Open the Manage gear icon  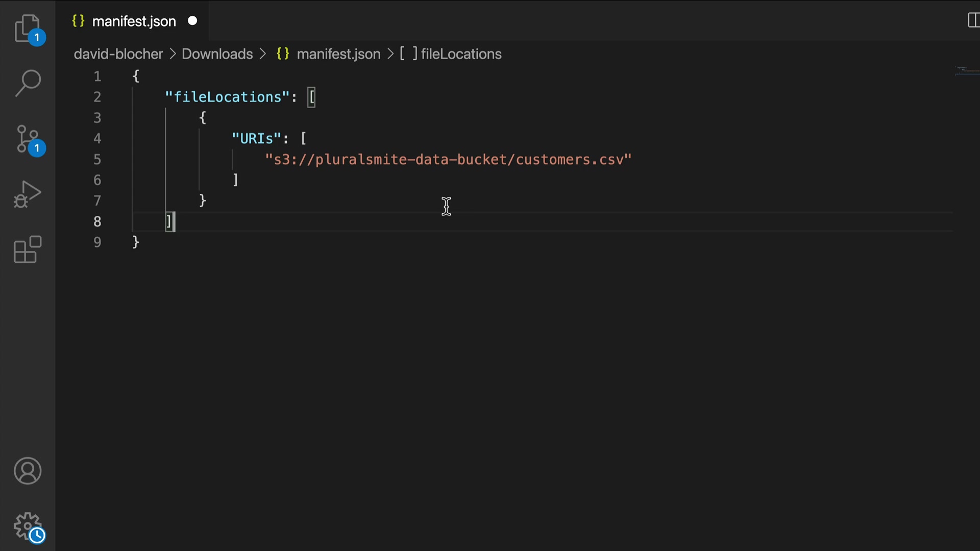28,527
